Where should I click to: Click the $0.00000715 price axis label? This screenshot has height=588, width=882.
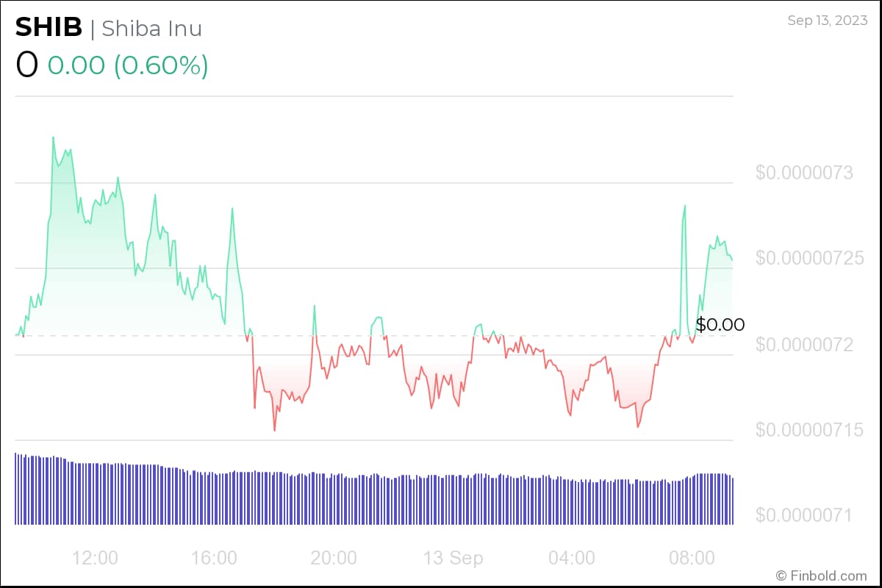tap(810, 429)
